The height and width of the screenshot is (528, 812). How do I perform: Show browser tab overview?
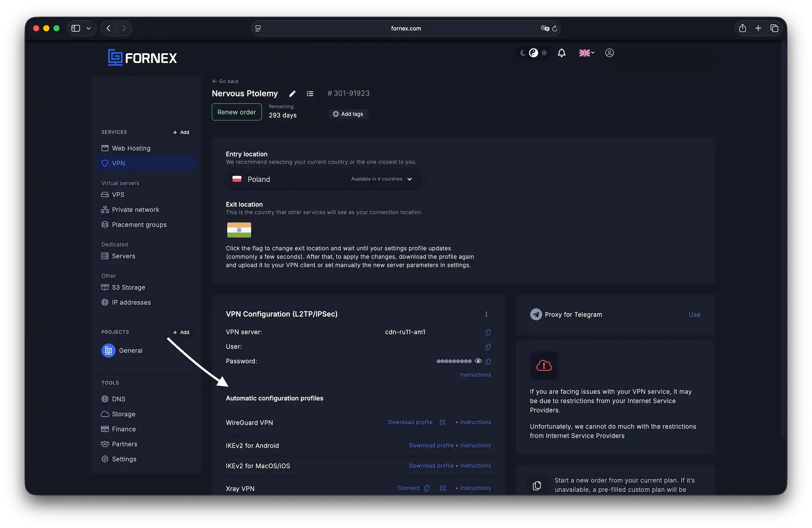[x=774, y=28]
